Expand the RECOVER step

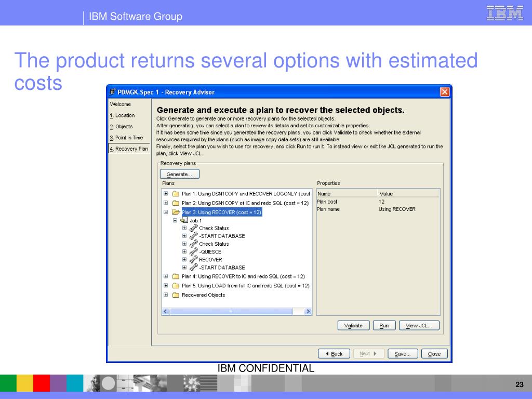tap(184, 260)
